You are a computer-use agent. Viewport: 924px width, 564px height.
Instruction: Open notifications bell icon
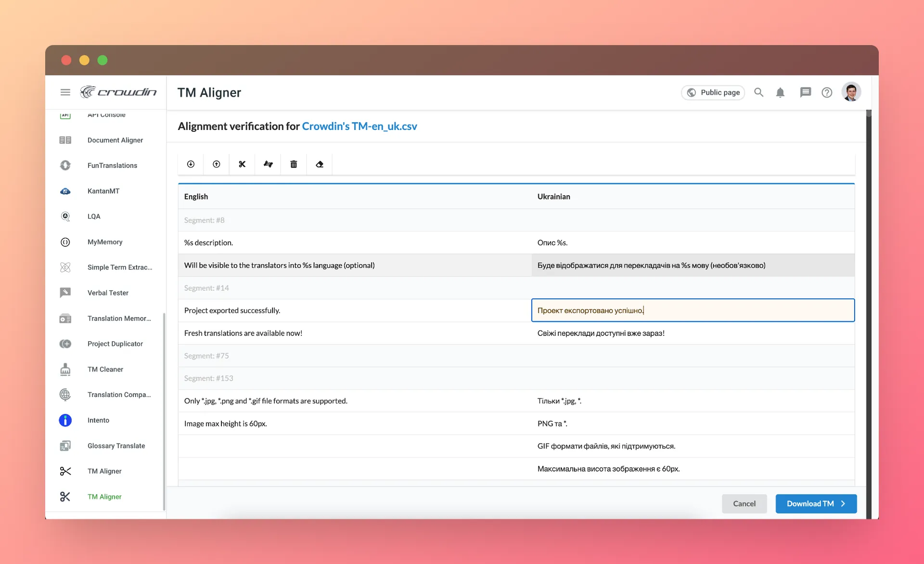[780, 92]
